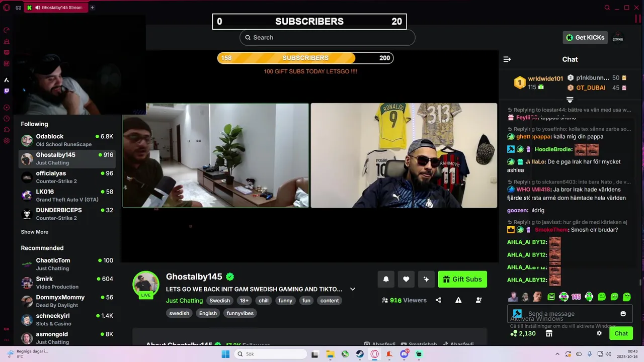Click the wrldwide101 top gifter name
Viewport: 644px width, 362px height.
click(x=545, y=79)
